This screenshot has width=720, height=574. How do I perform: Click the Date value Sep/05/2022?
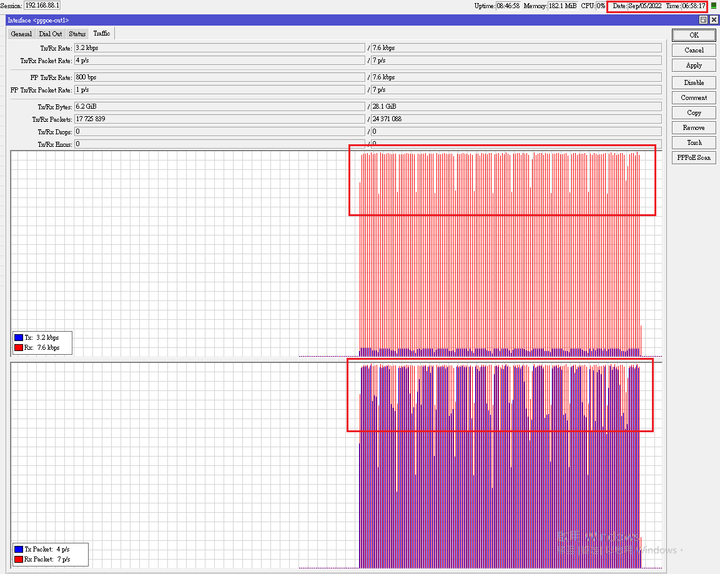(x=645, y=6)
